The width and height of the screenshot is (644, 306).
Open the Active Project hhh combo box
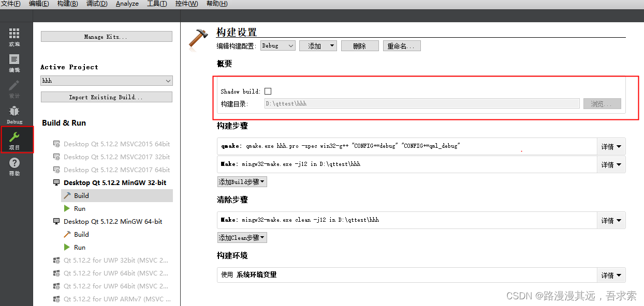coord(107,81)
